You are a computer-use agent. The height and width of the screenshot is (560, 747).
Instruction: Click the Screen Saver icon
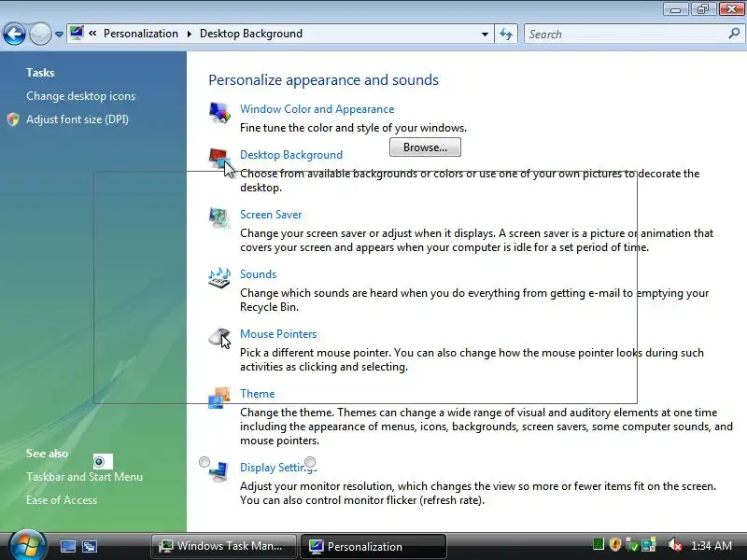click(x=219, y=218)
